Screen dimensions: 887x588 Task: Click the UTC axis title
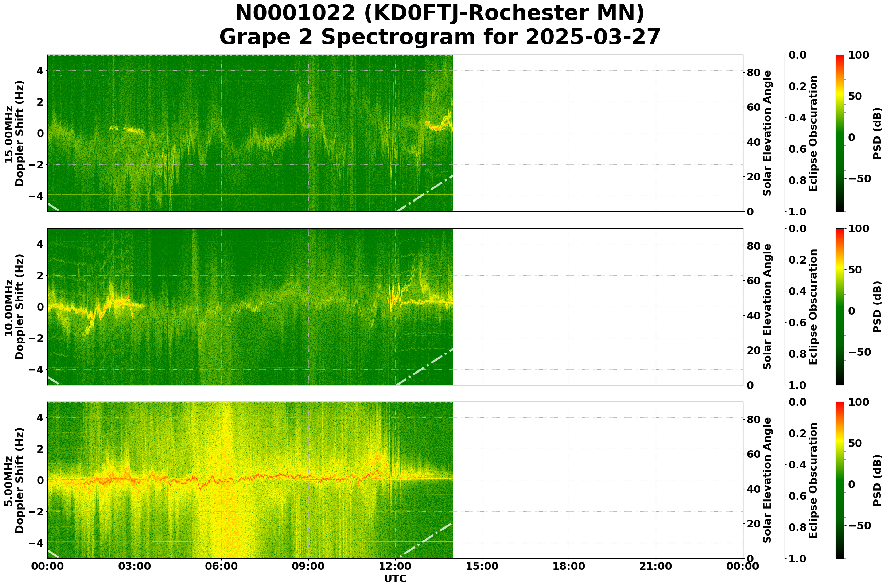395,579
